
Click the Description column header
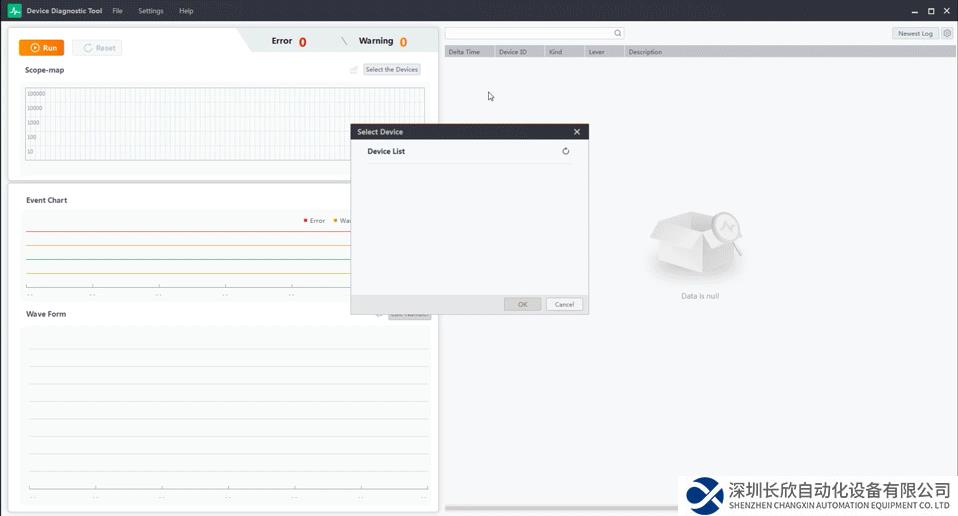645,52
